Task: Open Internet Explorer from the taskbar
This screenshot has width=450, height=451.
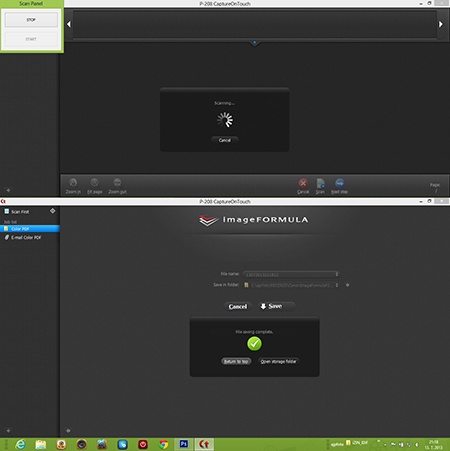Action: 20,444
